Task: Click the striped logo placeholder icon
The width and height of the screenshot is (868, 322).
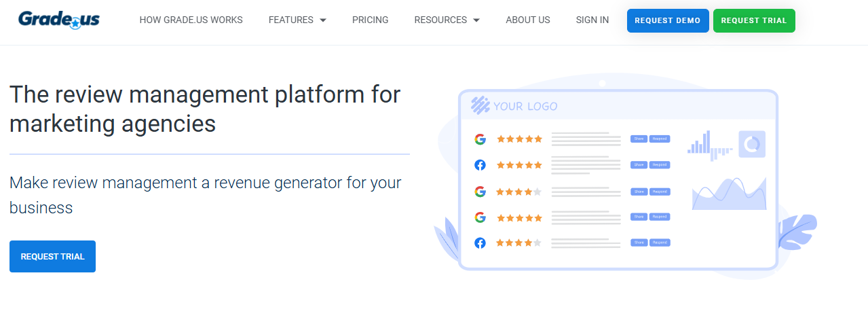Action: (480, 106)
